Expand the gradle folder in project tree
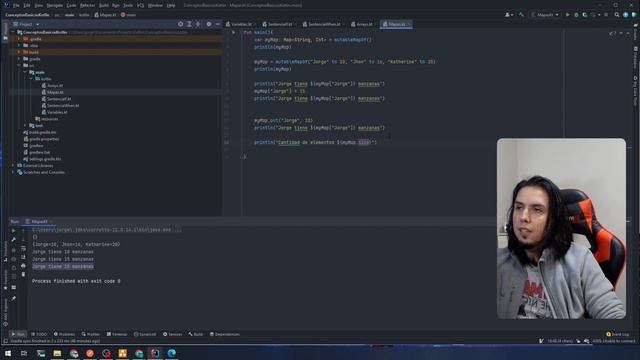The image size is (640, 360). (19, 59)
